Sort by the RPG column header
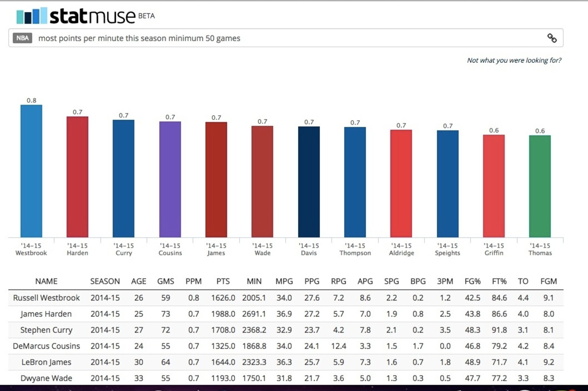 coord(339,281)
